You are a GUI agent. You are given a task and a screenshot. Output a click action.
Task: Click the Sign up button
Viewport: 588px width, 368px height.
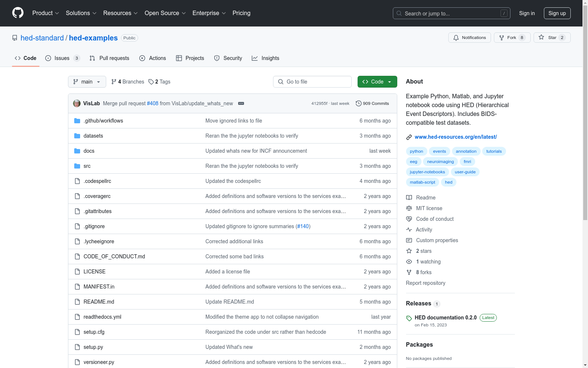[x=557, y=13]
